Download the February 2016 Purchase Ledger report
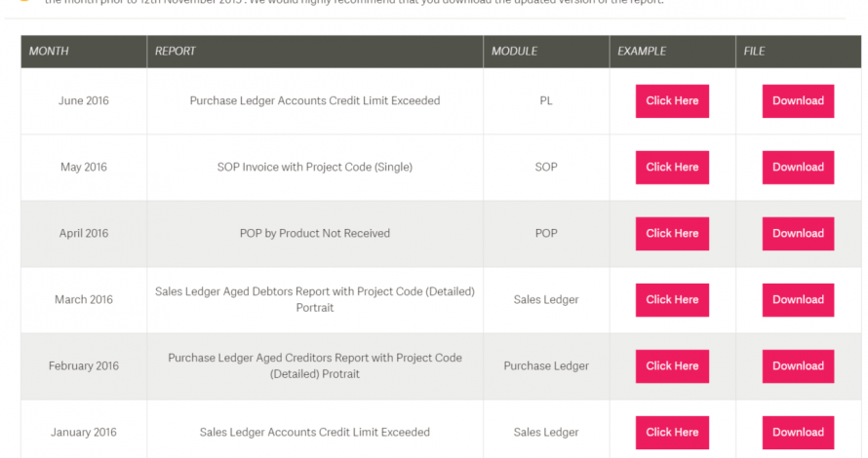868x458 pixels. [x=798, y=366]
